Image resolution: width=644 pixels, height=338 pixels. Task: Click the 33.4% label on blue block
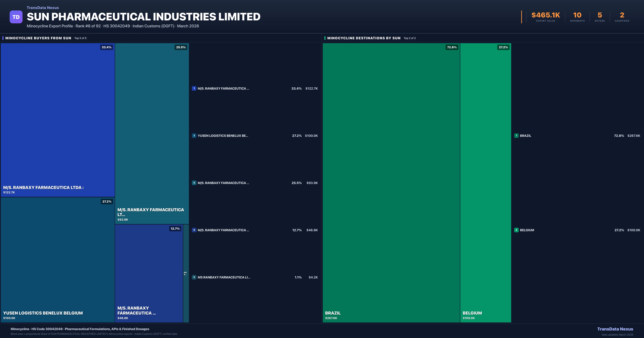107,47
